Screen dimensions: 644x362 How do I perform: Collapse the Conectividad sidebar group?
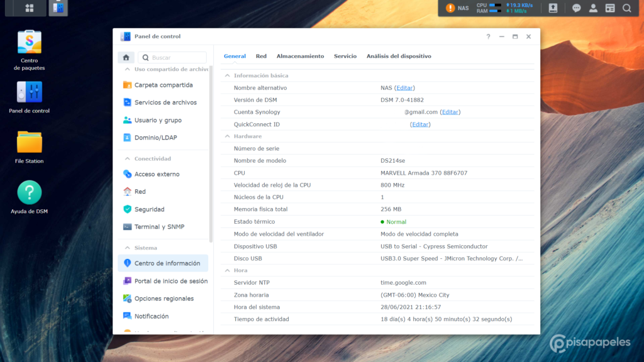pos(127,159)
